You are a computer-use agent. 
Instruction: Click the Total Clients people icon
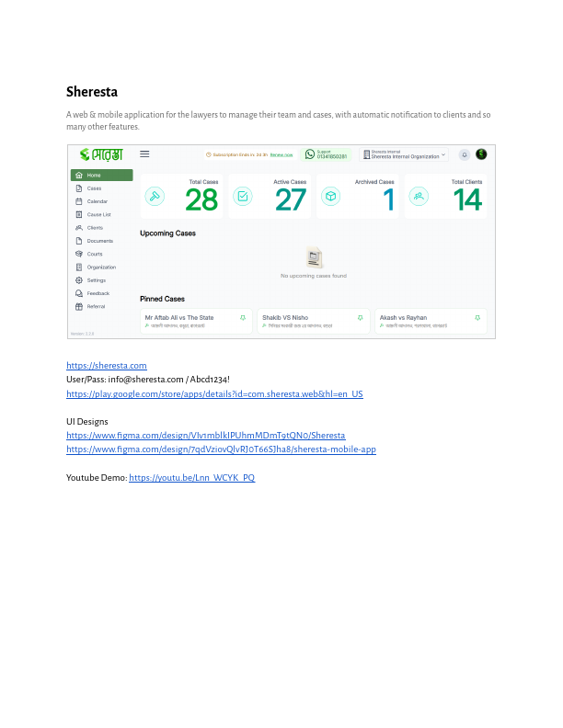pos(419,197)
